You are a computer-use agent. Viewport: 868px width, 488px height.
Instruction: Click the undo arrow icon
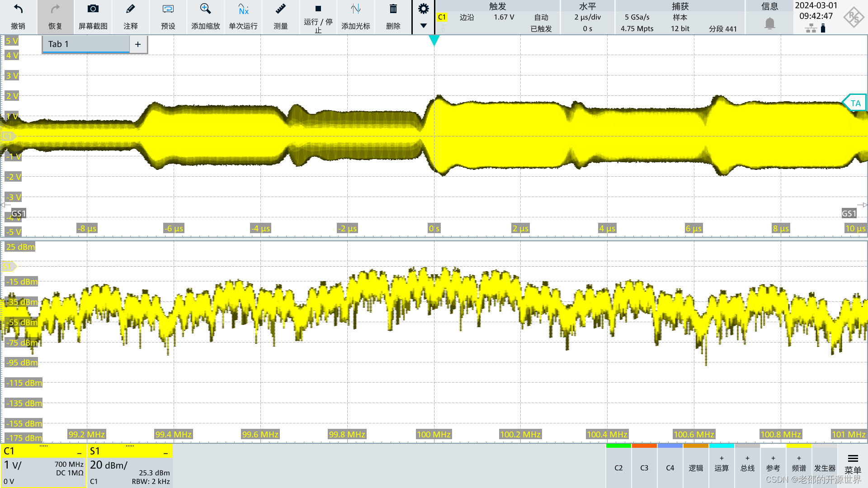pos(18,9)
